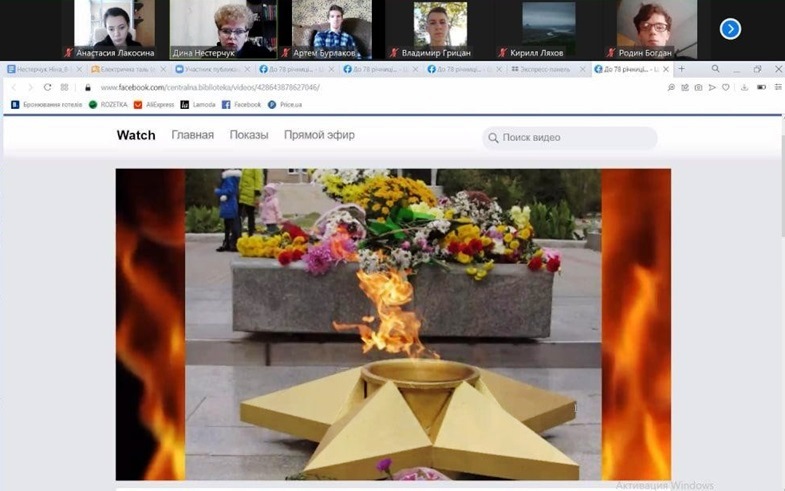Open the Lamoda bookmark
This screenshot has width=785, height=491.
tap(198, 105)
